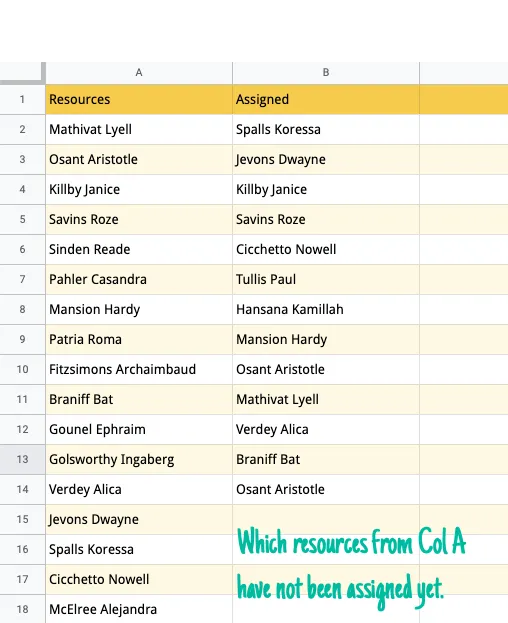508x623 pixels.
Task: Select row 2 header
Action: coord(23,130)
